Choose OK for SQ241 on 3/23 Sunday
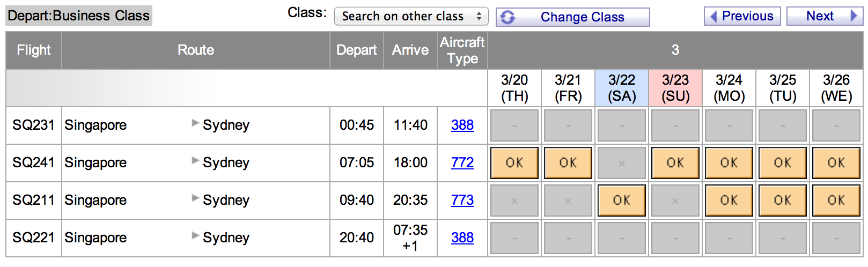Image resolution: width=868 pixels, height=267 pixels. point(675,163)
